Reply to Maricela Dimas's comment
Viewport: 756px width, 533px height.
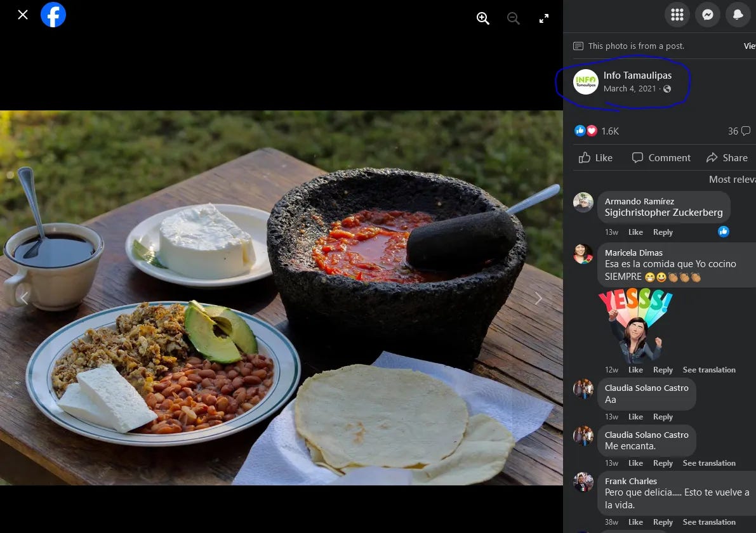(x=663, y=370)
